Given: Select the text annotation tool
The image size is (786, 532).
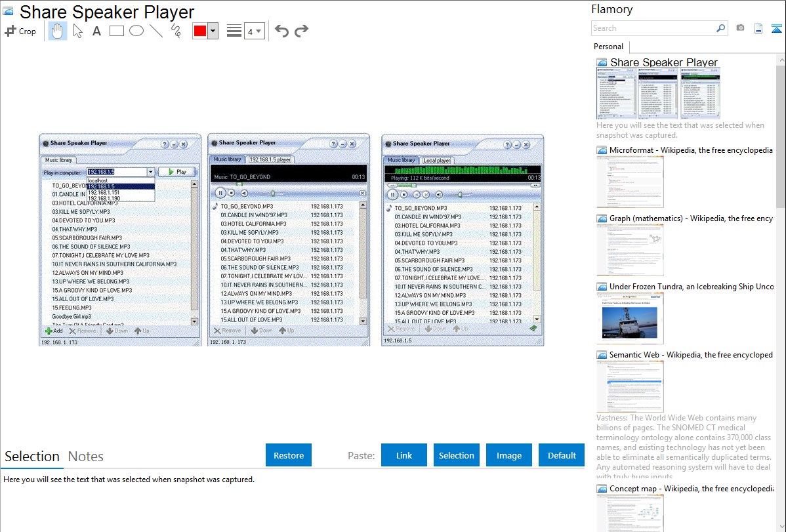Looking at the screenshot, I should pos(96,31).
